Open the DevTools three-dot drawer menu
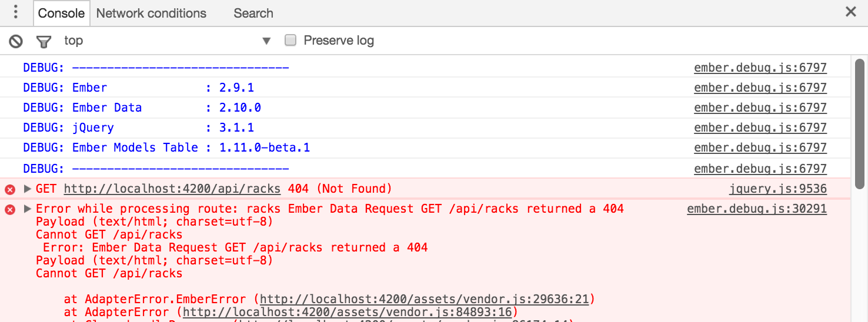The height and width of the screenshot is (322, 868). click(x=15, y=12)
